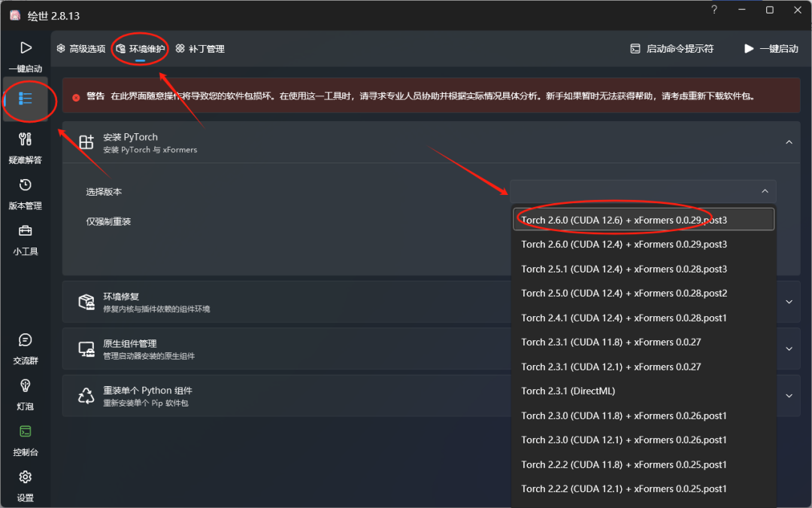Viewport: 812px width, 508px height.
Task: Open the 一键启动 sidebar page
Action: tap(26, 56)
